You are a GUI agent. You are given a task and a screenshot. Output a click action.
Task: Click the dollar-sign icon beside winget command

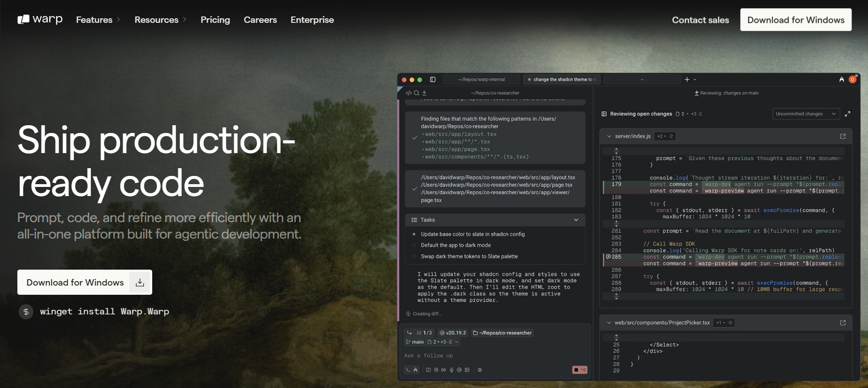[26, 312]
